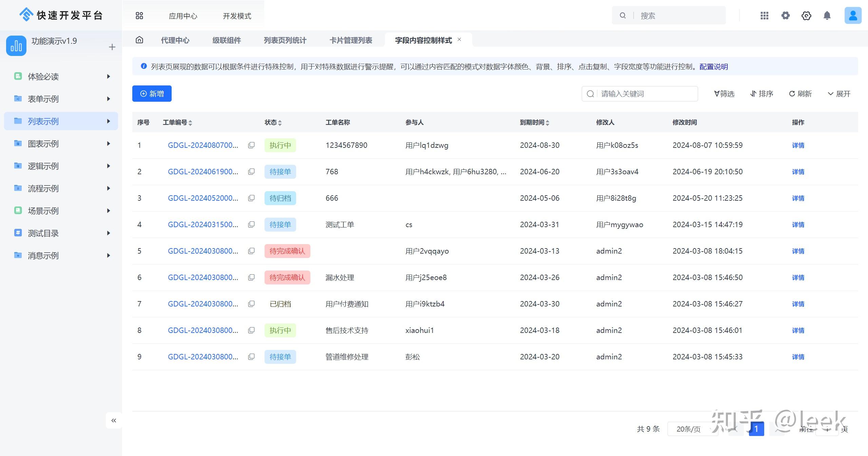The height and width of the screenshot is (456, 868).
Task: Open 详情 for row 1
Action: click(x=798, y=145)
